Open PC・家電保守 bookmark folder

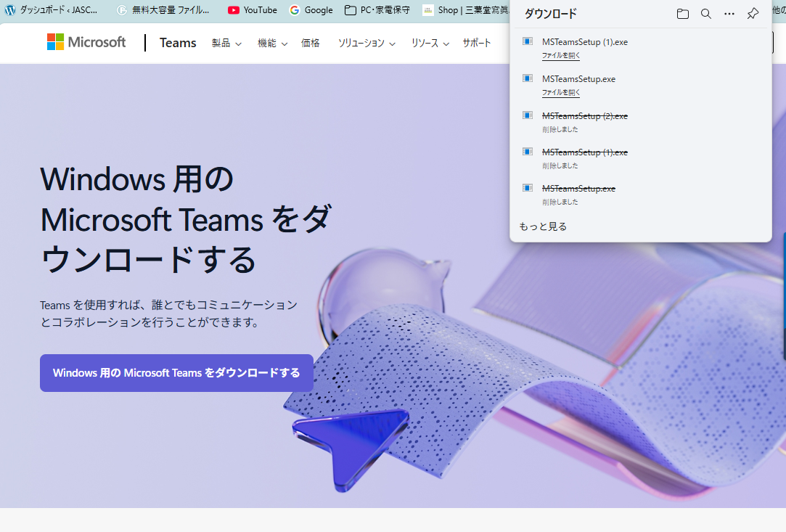tap(377, 10)
